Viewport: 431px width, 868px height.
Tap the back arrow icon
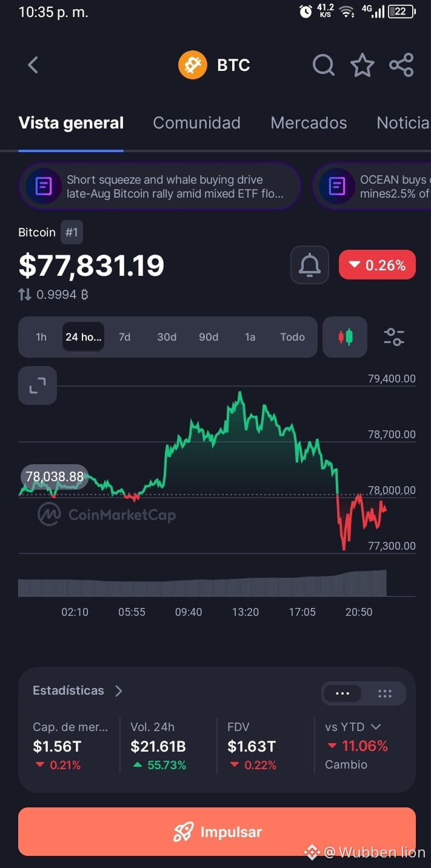pyautogui.click(x=33, y=65)
